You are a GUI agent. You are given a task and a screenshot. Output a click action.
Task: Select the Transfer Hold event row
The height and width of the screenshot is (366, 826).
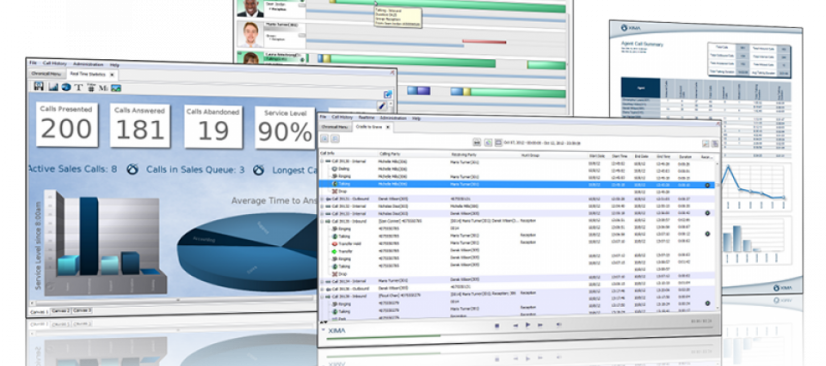tap(516, 244)
